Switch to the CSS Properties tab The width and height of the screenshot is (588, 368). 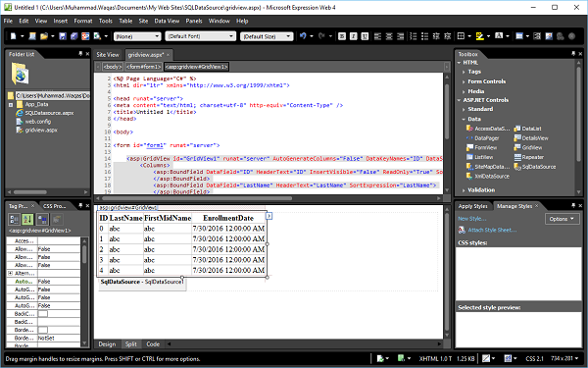click(x=54, y=206)
